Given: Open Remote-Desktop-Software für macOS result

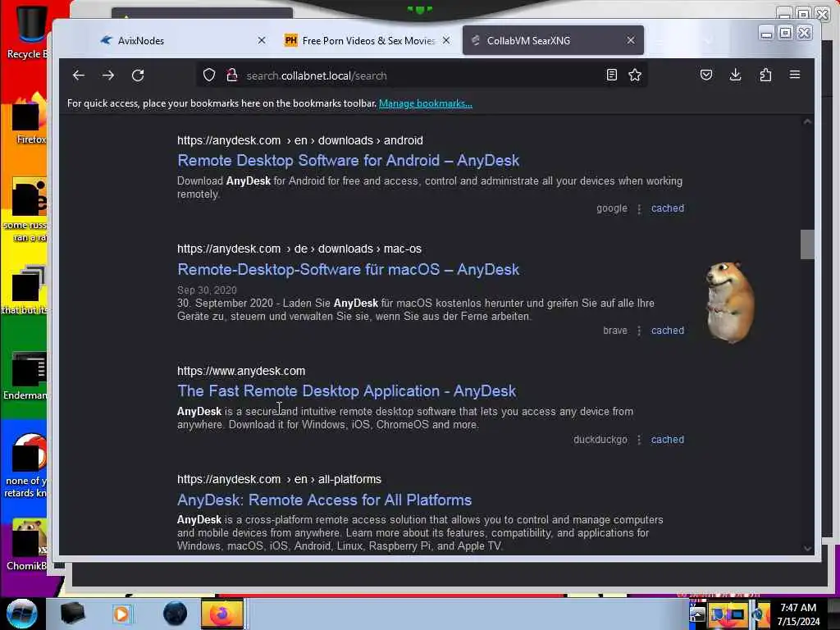Looking at the screenshot, I should coord(348,269).
